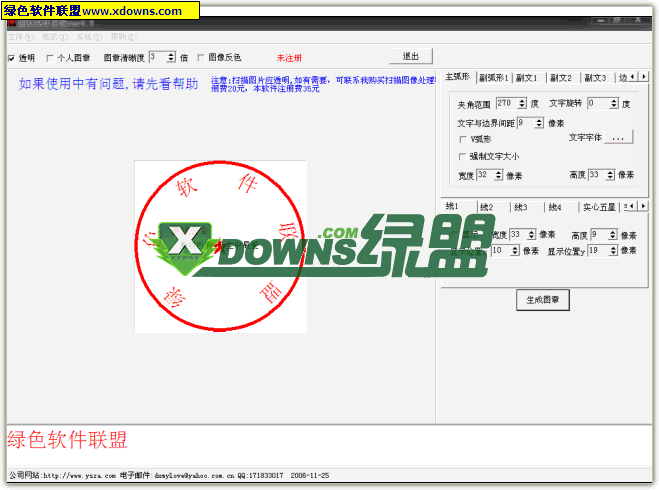Enable the 图像反色 invert checkbox
Image resolution: width=659 pixels, height=490 pixels.
click(x=201, y=58)
